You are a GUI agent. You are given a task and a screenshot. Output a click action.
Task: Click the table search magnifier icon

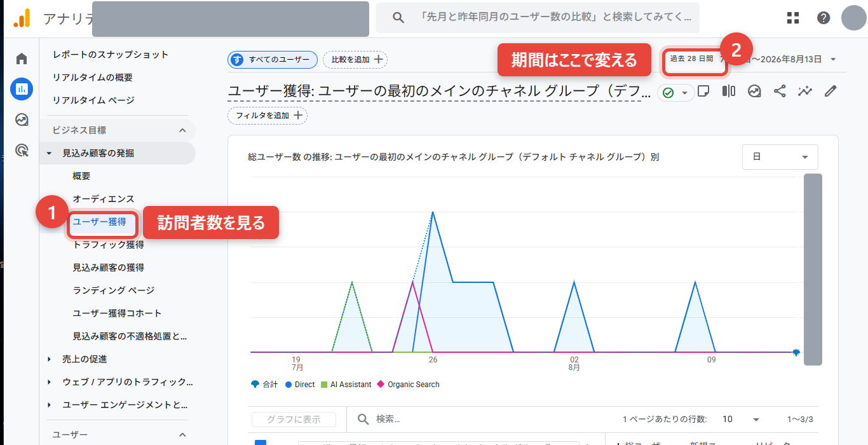click(x=363, y=419)
